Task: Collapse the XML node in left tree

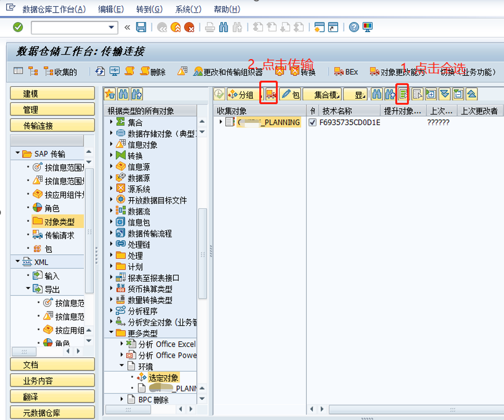Action: [x=18, y=262]
